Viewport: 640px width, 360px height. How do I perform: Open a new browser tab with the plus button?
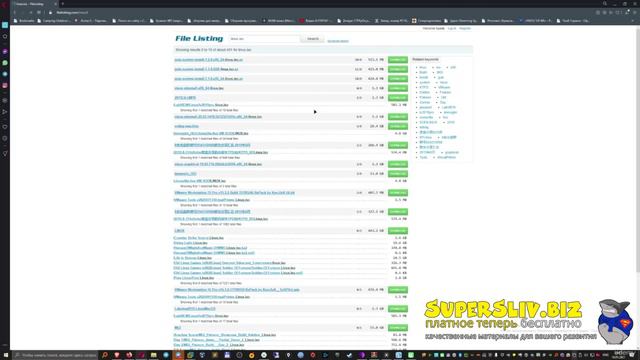point(62,4)
